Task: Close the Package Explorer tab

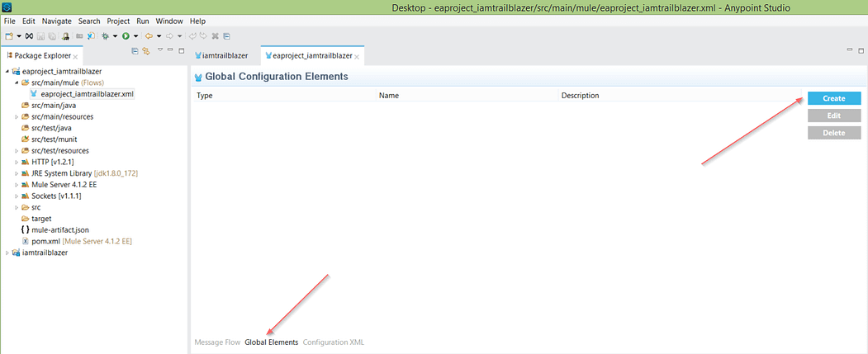Action: (x=75, y=57)
